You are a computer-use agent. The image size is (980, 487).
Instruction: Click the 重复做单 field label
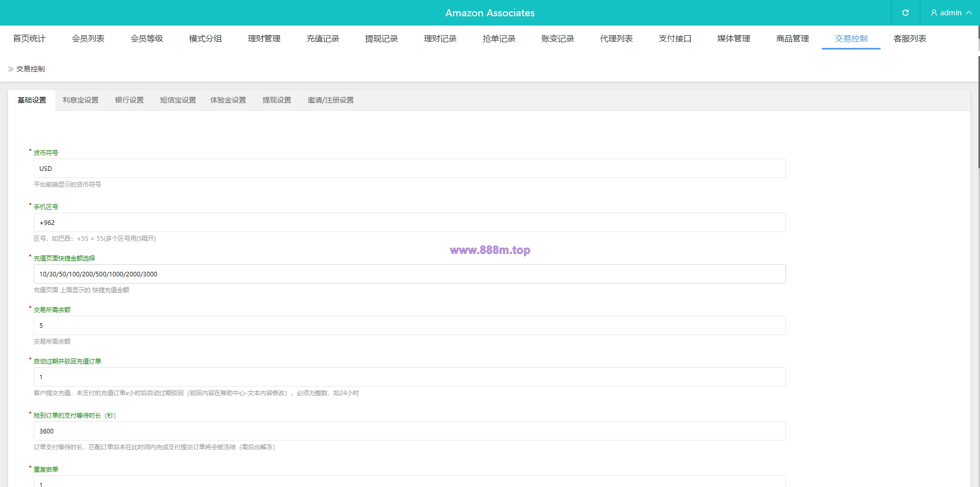(46, 469)
